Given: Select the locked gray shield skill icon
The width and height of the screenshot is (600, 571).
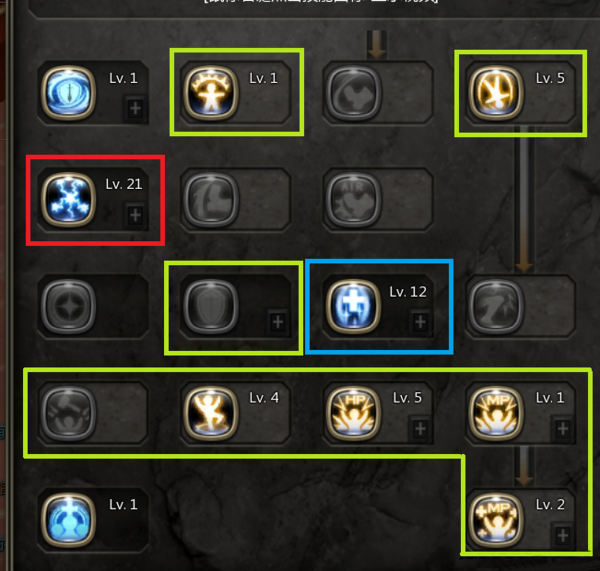Looking at the screenshot, I should (211, 306).
